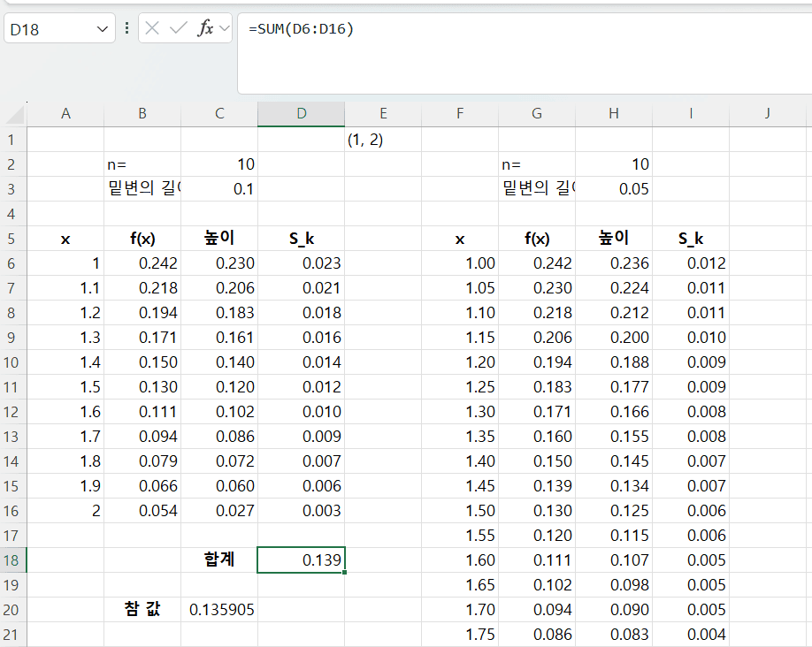The height and width of the screenshot is (647, 812).
Task: Select column D header
Action: pos(302,113)
